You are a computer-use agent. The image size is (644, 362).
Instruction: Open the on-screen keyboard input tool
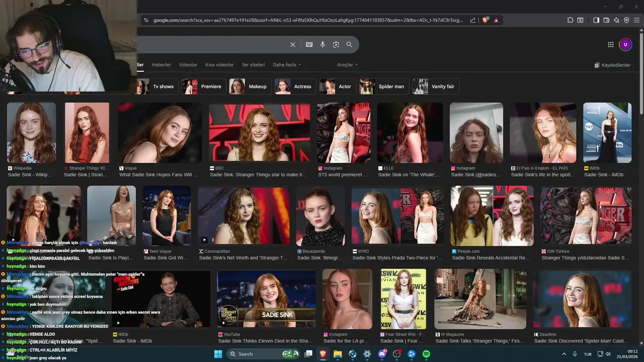coord(309,45)
